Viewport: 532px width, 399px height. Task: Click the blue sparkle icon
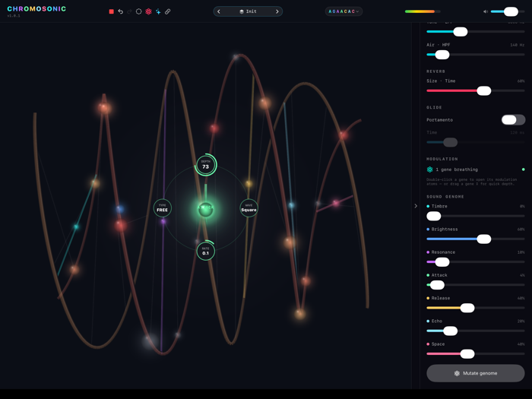click(158, 11)
